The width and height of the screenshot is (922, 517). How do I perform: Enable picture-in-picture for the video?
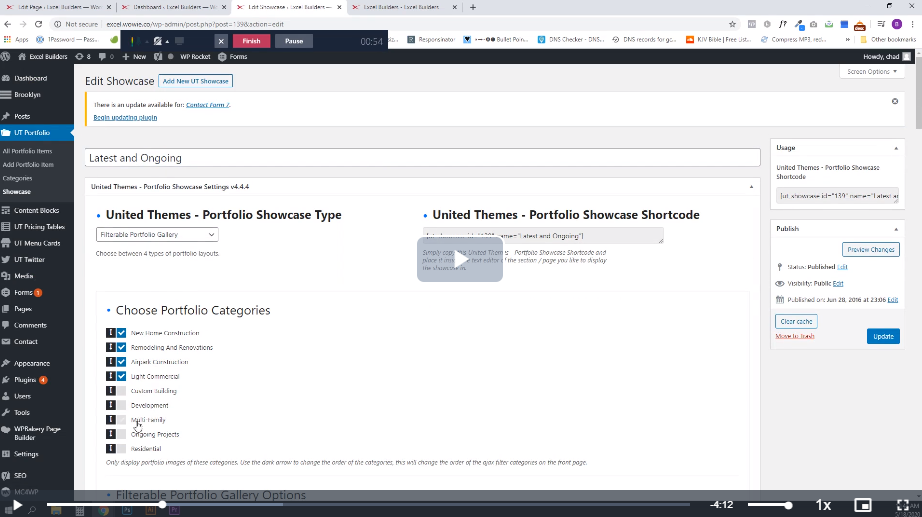tap(863, 505)
